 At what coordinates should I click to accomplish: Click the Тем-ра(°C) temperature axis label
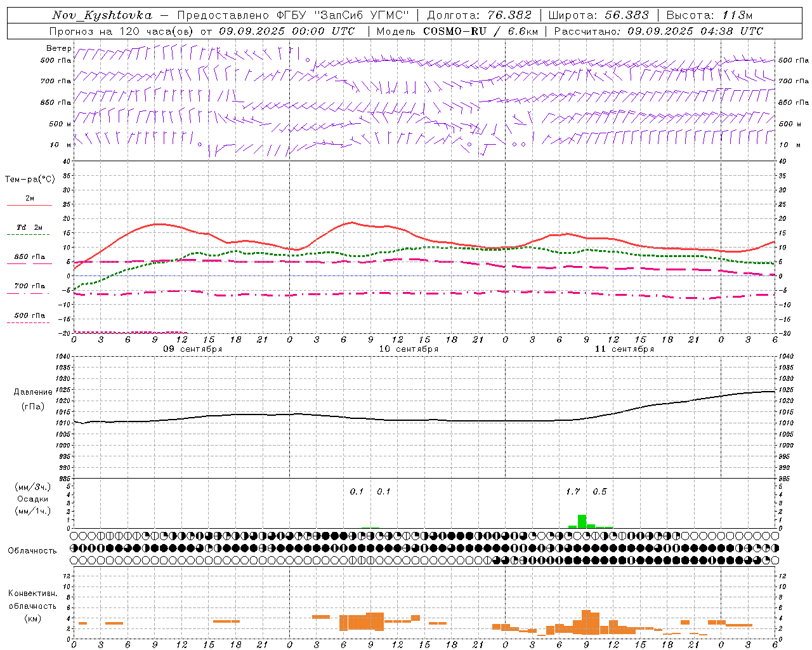tap(30, 179)
